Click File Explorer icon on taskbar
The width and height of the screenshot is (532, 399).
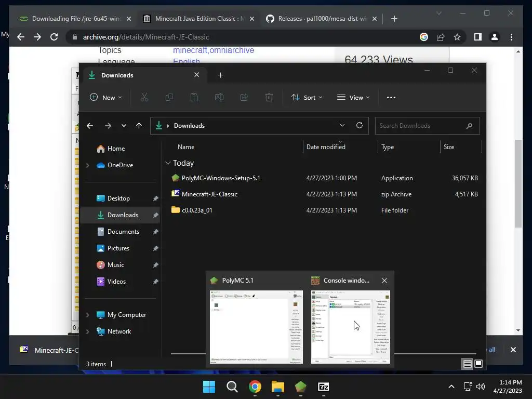tap(277, 387)
